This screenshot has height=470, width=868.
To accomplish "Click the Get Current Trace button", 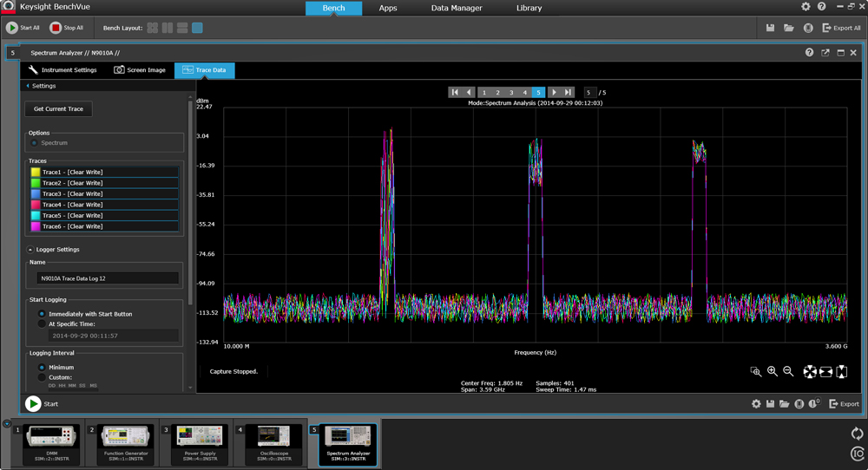I will click(58, 109).
